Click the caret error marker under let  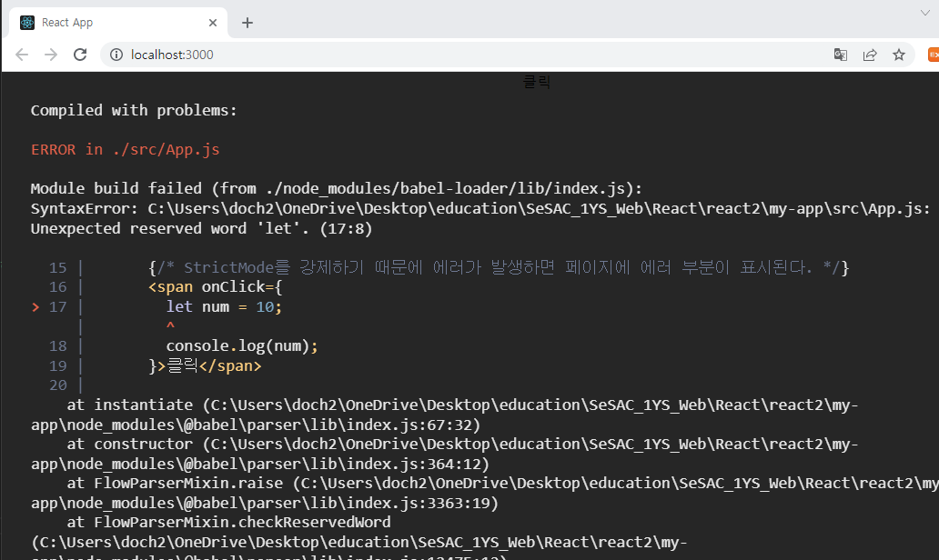click(171, 326)
